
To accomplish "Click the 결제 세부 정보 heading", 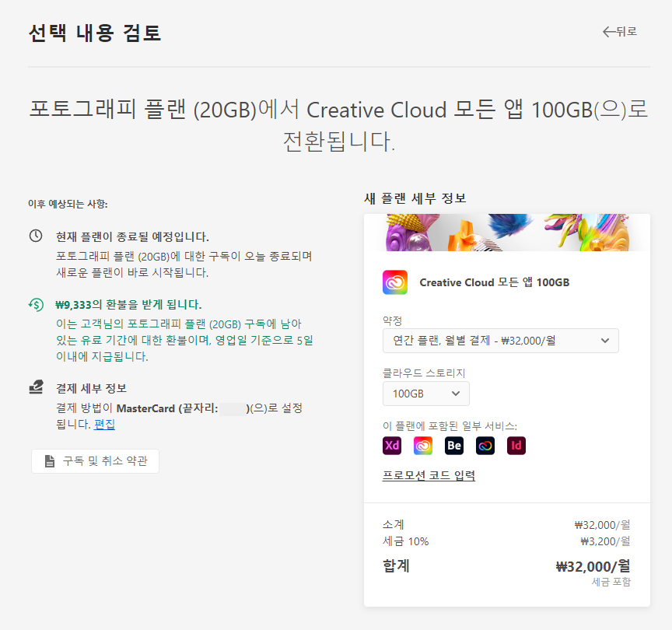I will point(91,388).
